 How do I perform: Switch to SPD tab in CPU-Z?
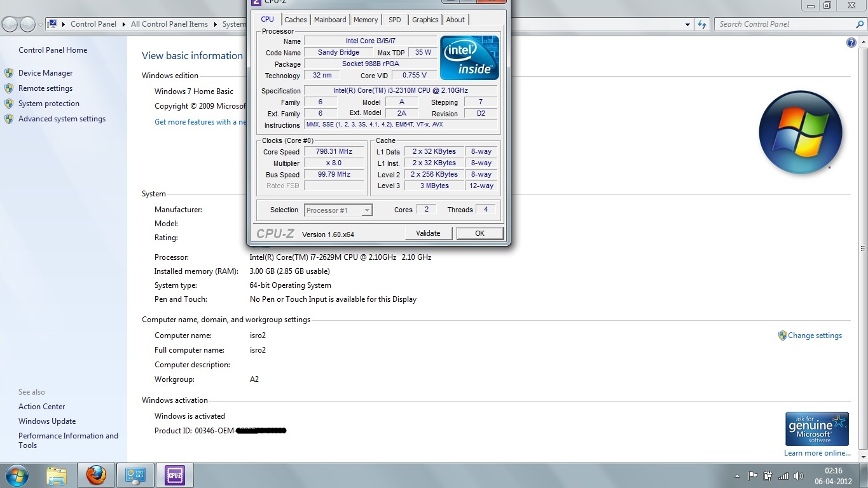(x=395, y=20)
